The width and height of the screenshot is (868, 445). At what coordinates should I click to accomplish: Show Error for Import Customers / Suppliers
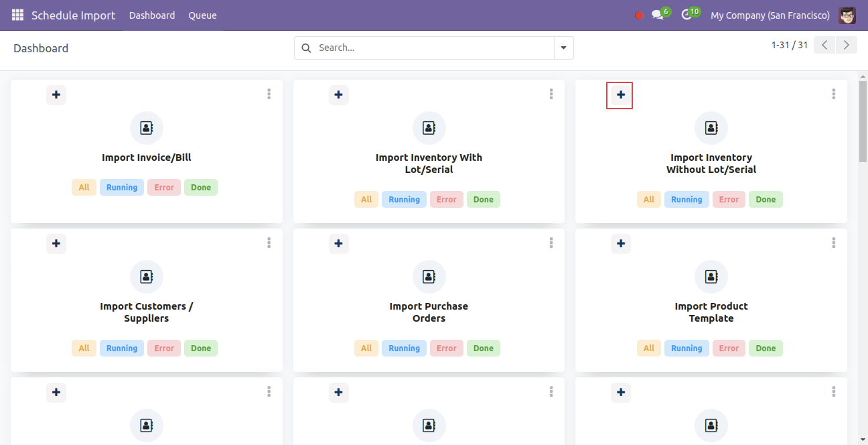164,348
